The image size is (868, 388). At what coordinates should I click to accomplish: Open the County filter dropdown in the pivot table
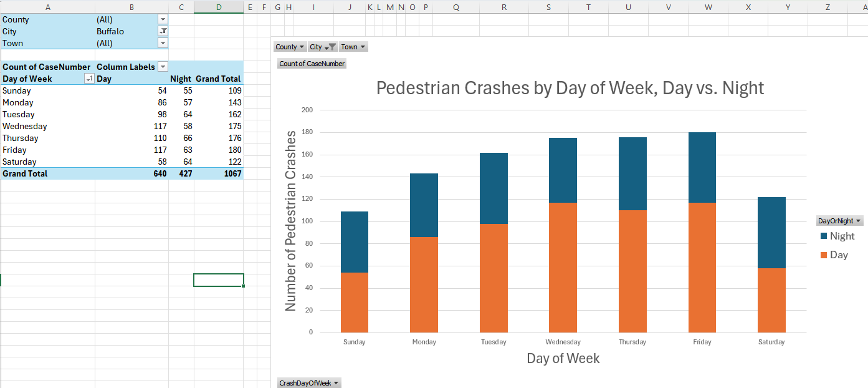point(163,19)
